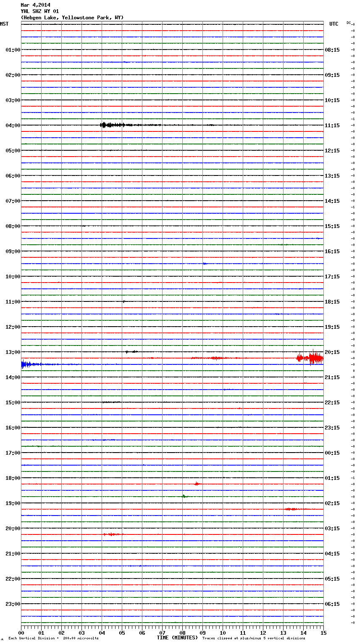Click minute '05' on the bottom axis

(122, 633)
